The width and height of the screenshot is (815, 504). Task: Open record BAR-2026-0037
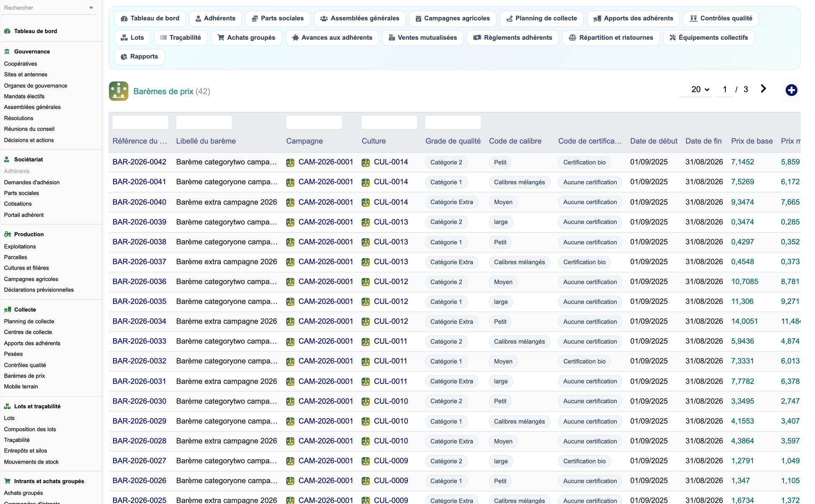(x=139, y=262)
